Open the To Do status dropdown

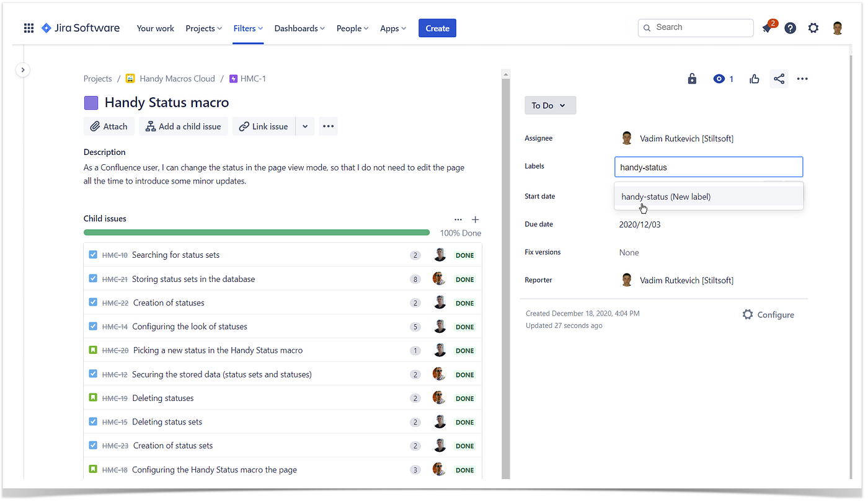[x=550, y=105]
